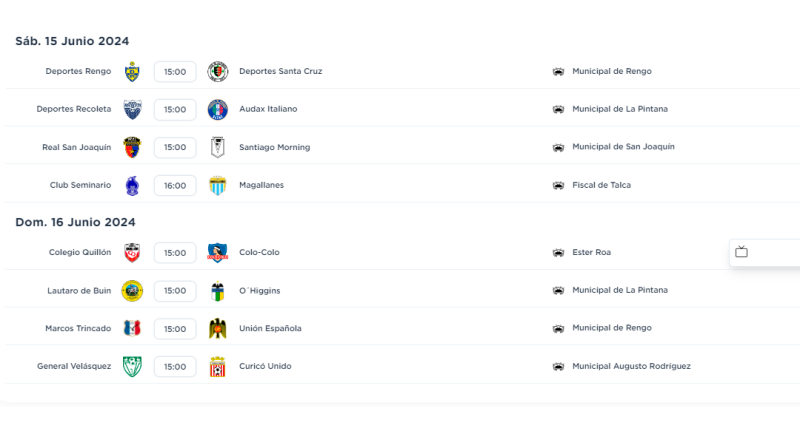Click the Municipal Augusto Rodríguez venue
The width and height of the screenshot is (800, 428).
pos(631,367)
